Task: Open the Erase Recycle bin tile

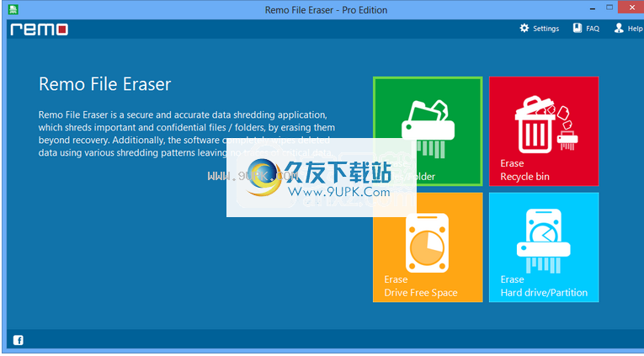Action: tap(544, 131)
